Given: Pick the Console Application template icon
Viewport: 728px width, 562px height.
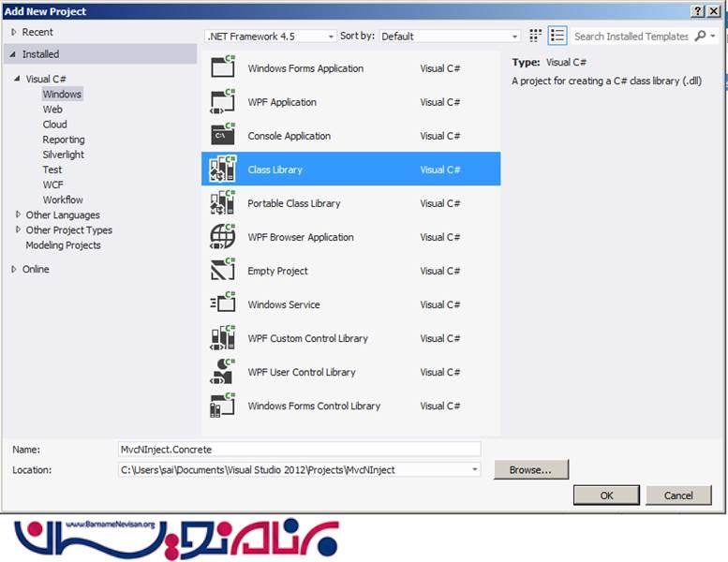Looking at the screenshot, I should coord(222,136).
